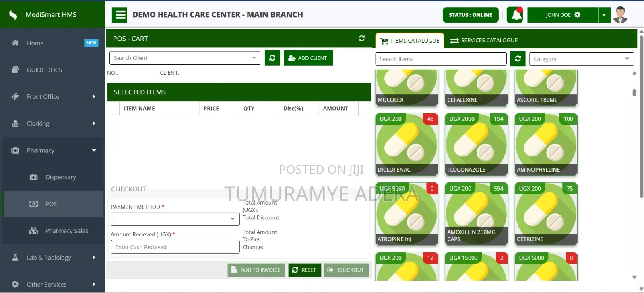Click the NEW badge beside Home
The image size is (644, 293).
tap(91, 43)
